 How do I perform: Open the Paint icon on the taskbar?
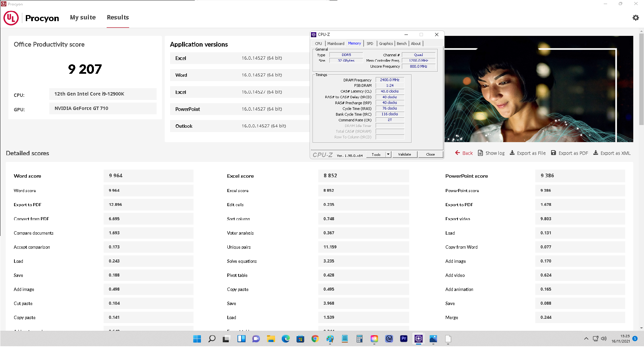click(330, 339)
